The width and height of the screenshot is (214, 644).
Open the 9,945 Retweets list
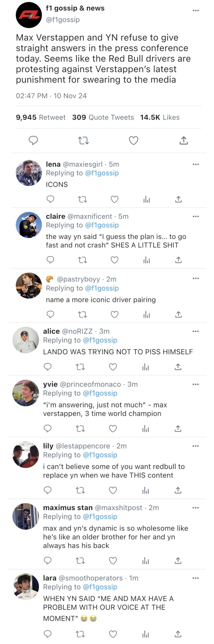click(41, 117)
